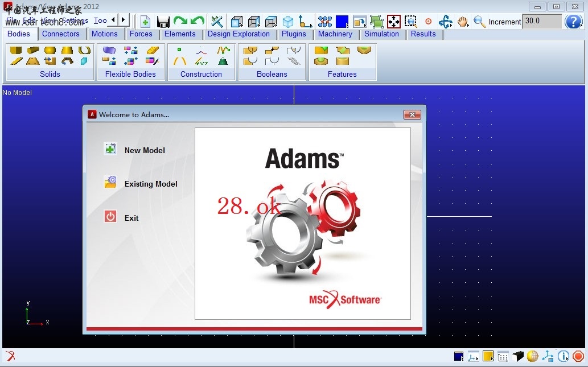This screenshot has width=588, height=367.
Task: Toggle model icon visibility with blue axes icon
Action: [548, 356]
